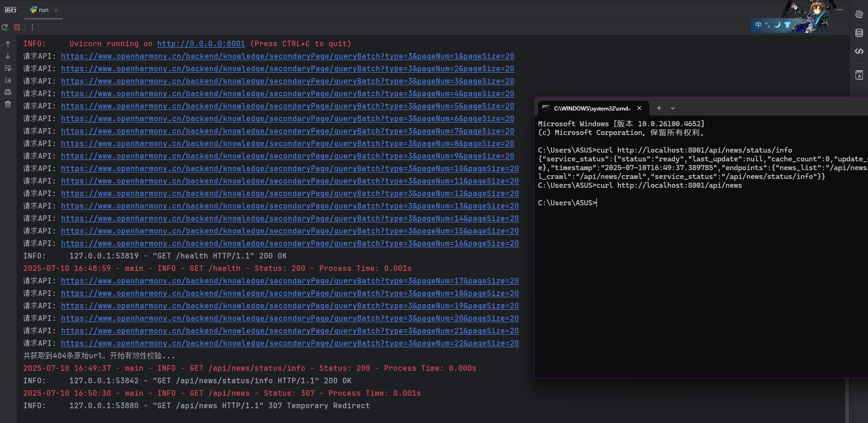Close the run tab
Image resolution: width=868 pixels, height=423 pixels.
coord(56,10)
